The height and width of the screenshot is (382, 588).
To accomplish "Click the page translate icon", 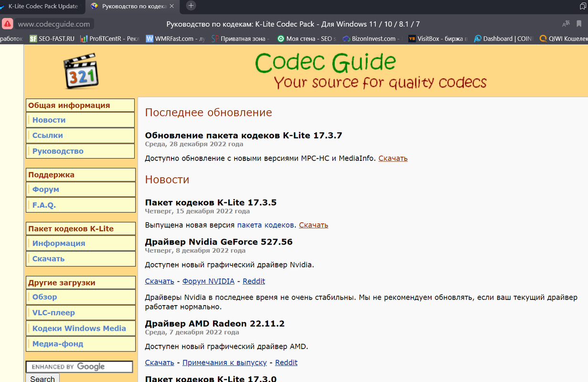I will [x=566, y=24].
